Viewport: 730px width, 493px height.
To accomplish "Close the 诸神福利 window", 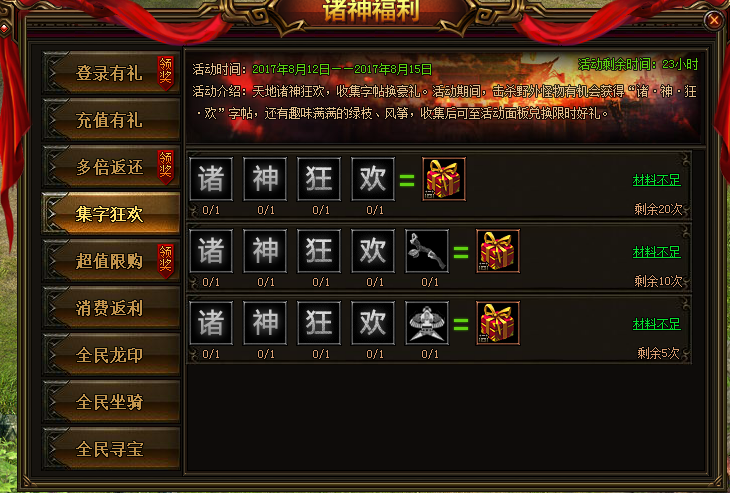I will (714, 20).
